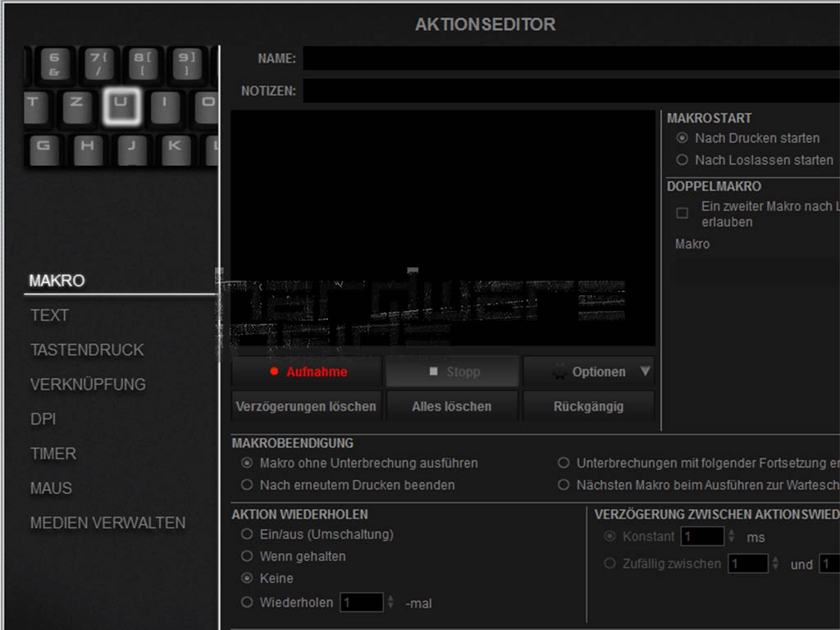The height and width of the screenshot is (630, 840).
Task: Click the stepper arrows beside Wiederholen field
Action: 390,603
